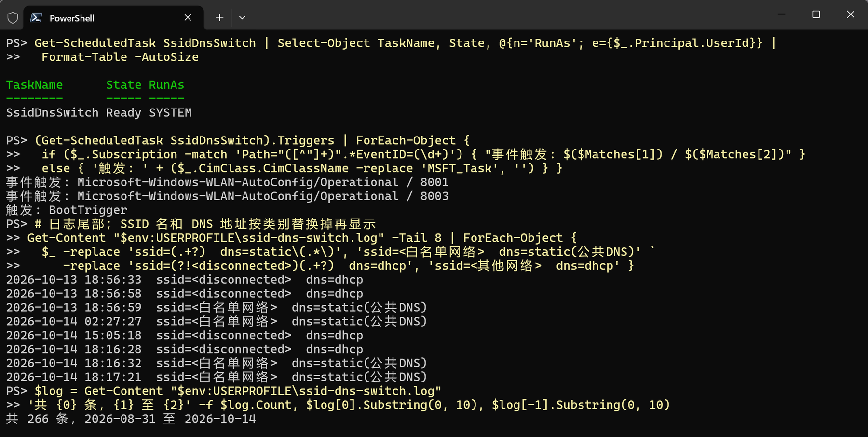Maximize the terminal window
Screen dimensions: 868x437
816,14
